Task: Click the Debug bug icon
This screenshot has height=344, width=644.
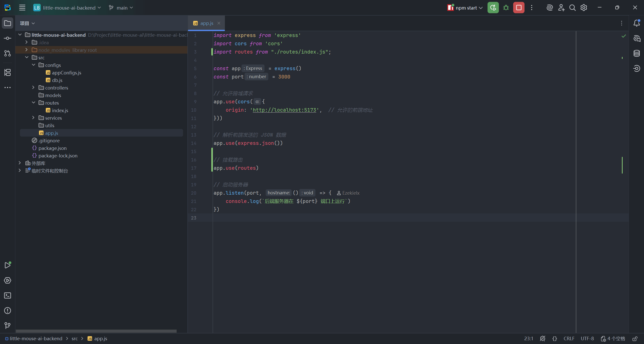Action: click(506, 8)
